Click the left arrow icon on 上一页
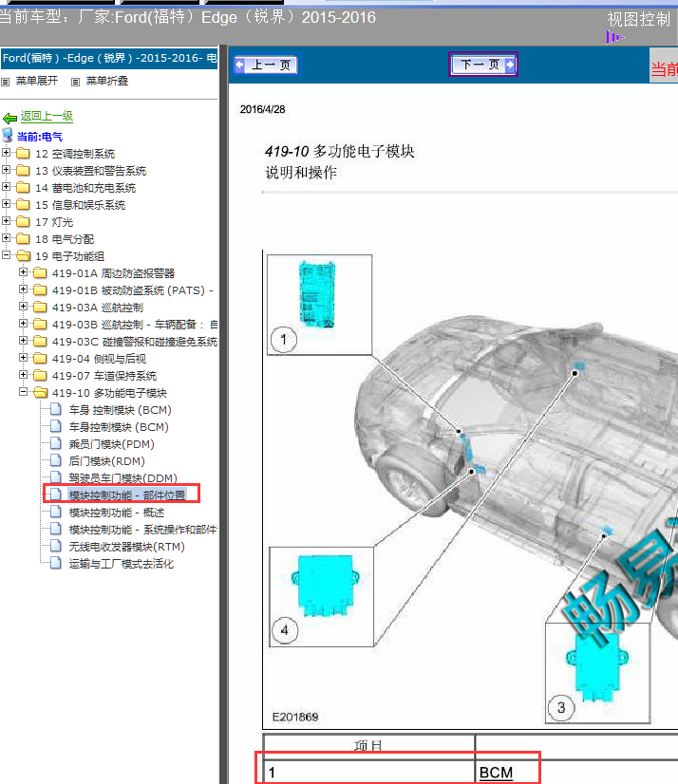The width and height of the screenshot is (678, 784). click(x=239, y=65)
